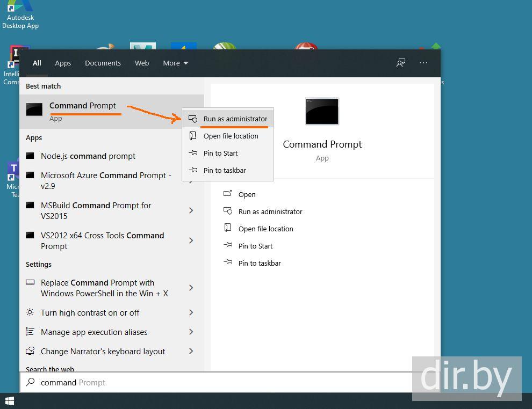Open the feedback icon in search header
The height and width of the screenshot is (409, 532).
coord(401,63)
